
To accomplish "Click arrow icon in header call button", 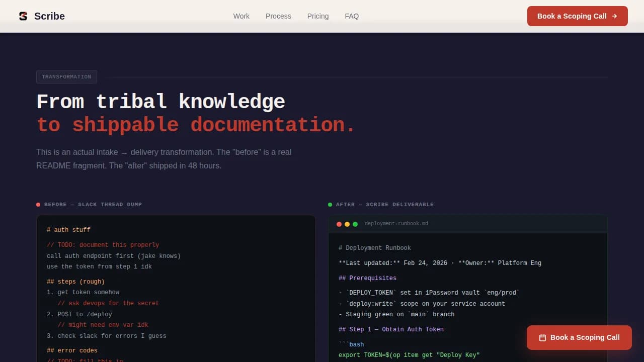I will 614,16.
